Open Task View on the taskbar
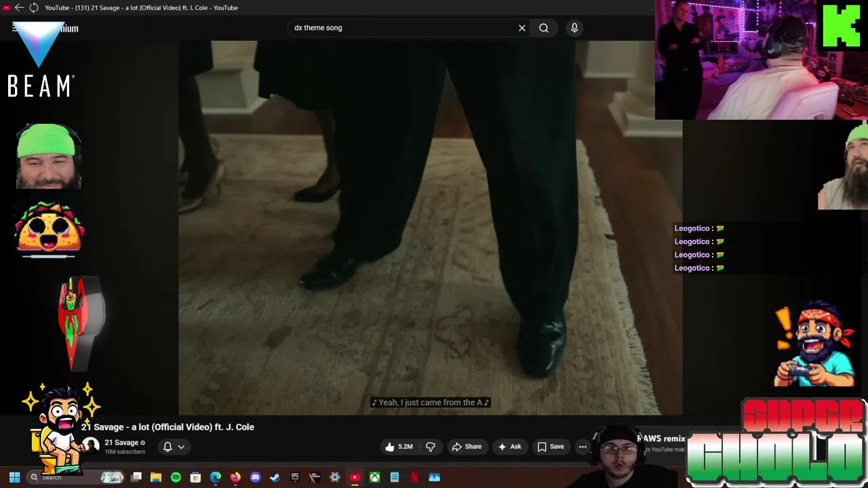Screen dimensions: 868x488 pyautogui.click(x=136, y=477)
